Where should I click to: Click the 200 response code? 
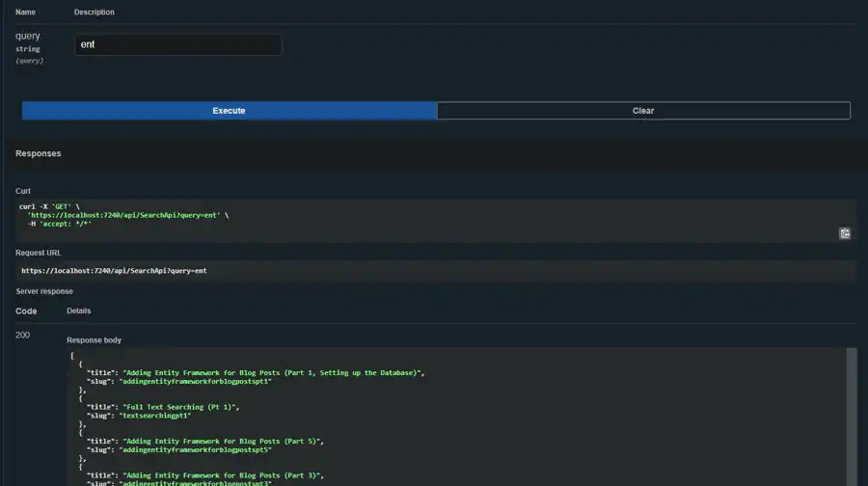[x=23, y=335]
